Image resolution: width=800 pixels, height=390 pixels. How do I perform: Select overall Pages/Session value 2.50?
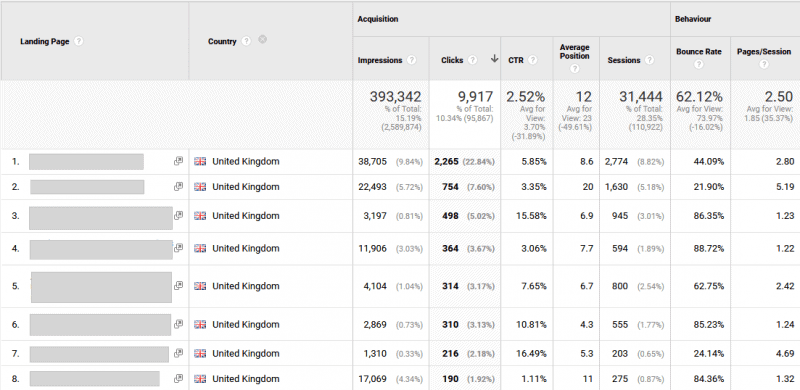(x=779, y=96)
